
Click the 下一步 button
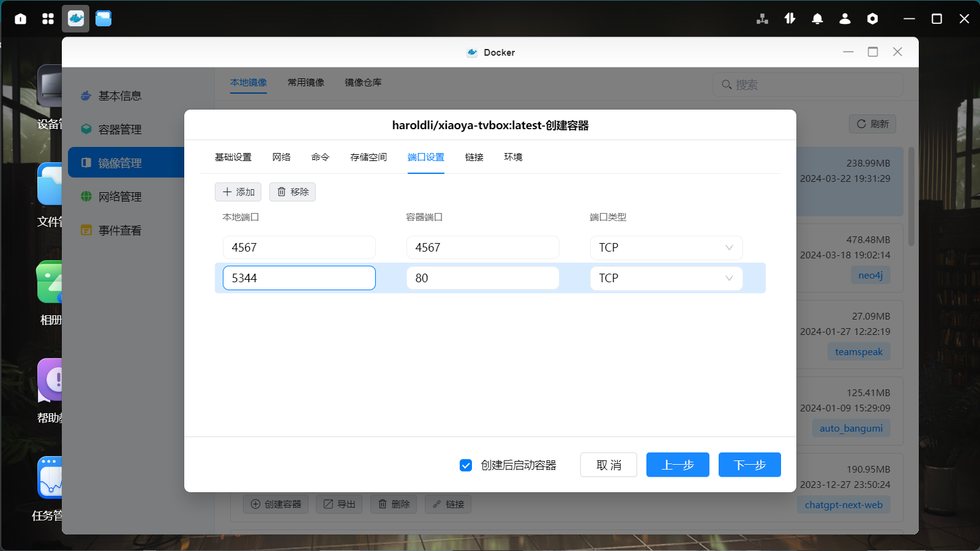pos(749,465)
